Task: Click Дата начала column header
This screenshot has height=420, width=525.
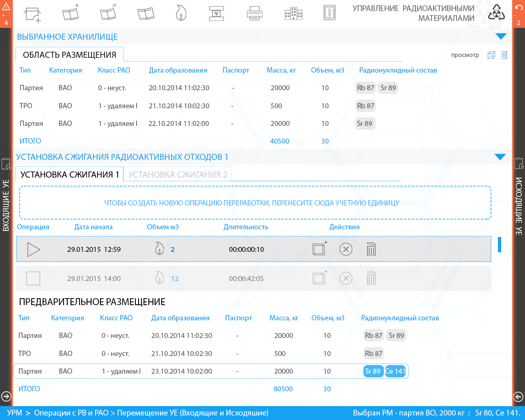Action: [x=94, y=227]
